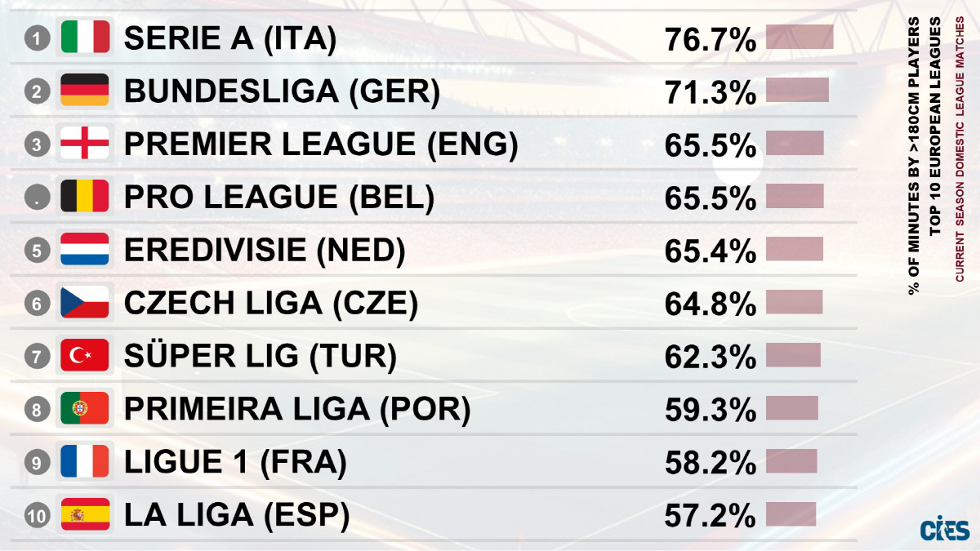
Task: Click the Turkey flag icon
Action: tap(84, 356)
